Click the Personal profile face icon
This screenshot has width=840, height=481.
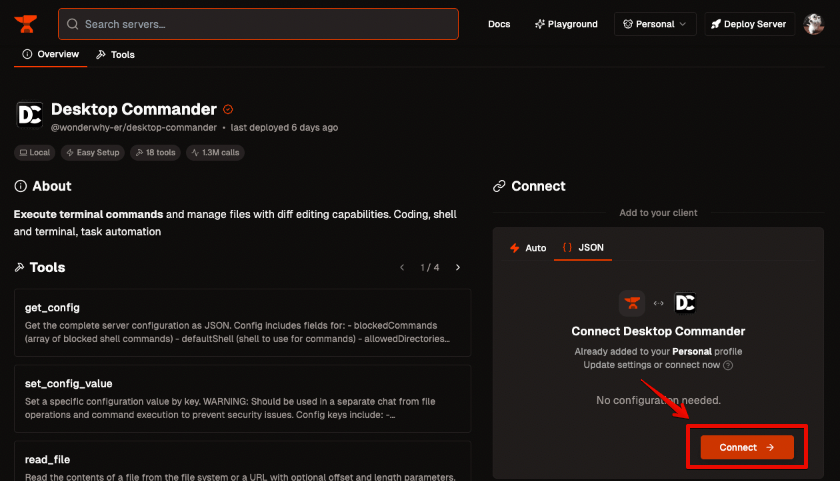click(628, 24)
